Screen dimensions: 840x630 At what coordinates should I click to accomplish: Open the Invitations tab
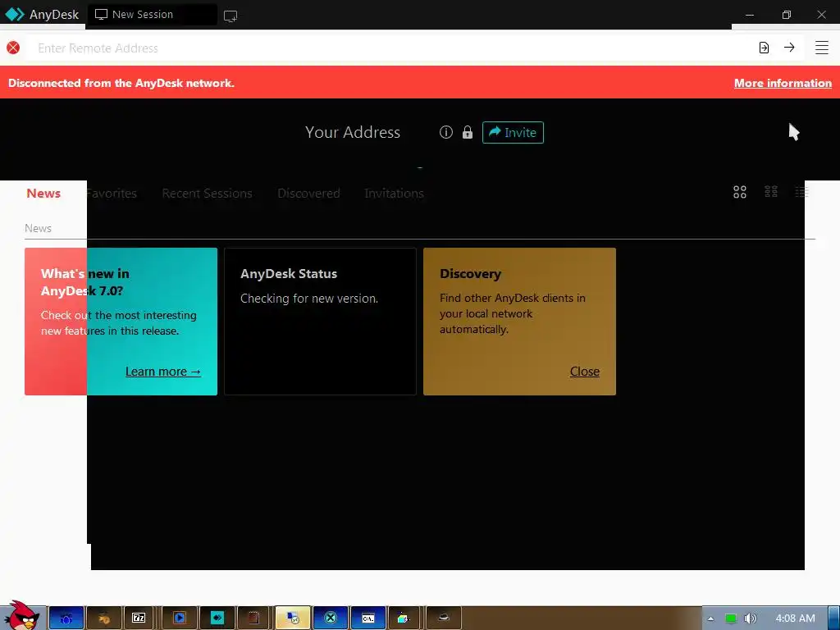394,194
